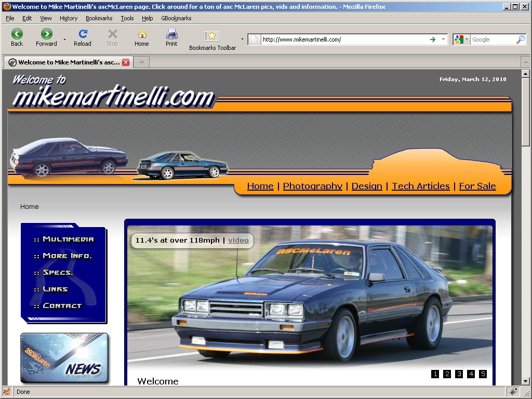The height and width of the screenshot is (399, 532).
Task: Click the mikemartinelli.com logo banner
Action: pyautogui.click(x=113, y=91)
